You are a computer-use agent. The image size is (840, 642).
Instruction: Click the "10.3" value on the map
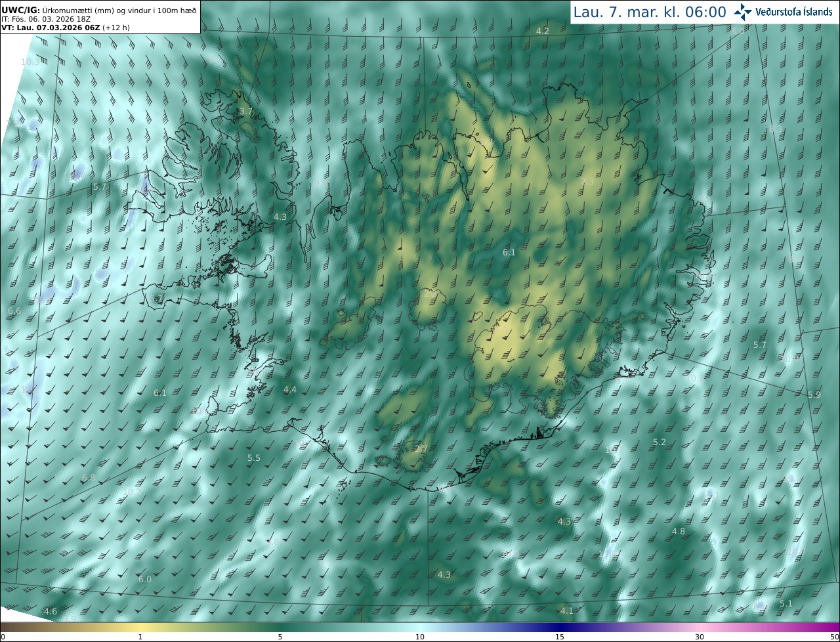coord(30,62)
